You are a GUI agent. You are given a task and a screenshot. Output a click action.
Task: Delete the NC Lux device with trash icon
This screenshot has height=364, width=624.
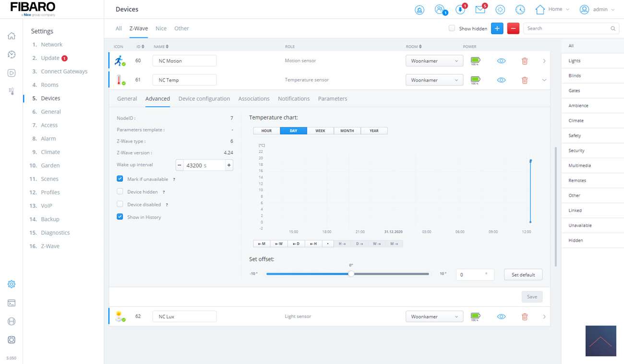525,317
